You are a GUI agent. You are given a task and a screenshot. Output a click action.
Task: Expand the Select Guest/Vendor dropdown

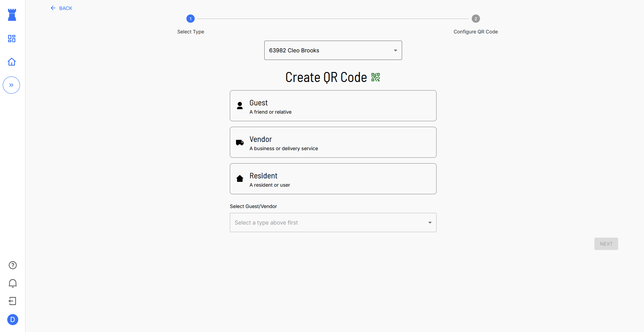(333, 222)
